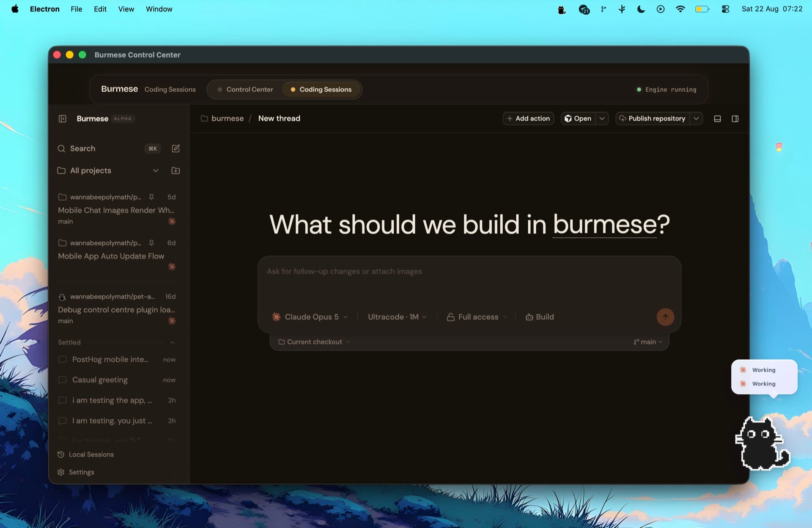Open the File menu
Image resolution: width=812 pixels, height=528 pixels.
(77, 9)
